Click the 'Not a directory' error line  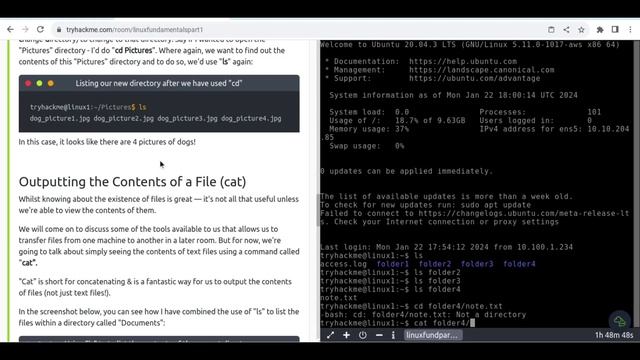(423, 315)
